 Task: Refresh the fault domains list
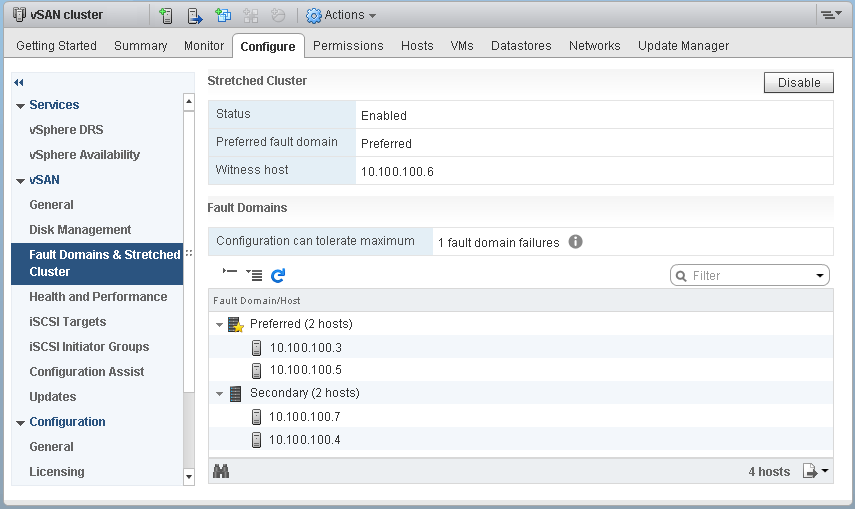(278, 275)
